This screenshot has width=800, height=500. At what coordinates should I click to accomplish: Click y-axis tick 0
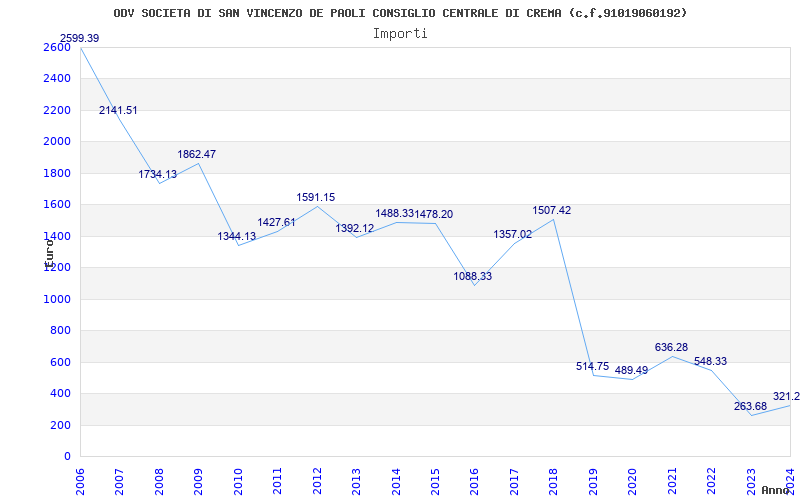[x=67, y=457]
